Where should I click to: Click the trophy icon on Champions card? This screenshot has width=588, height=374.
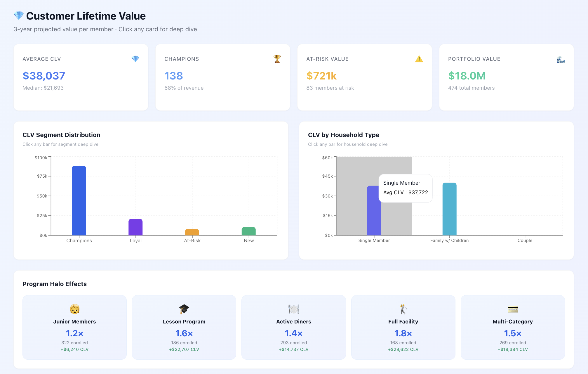pos(276,59)
